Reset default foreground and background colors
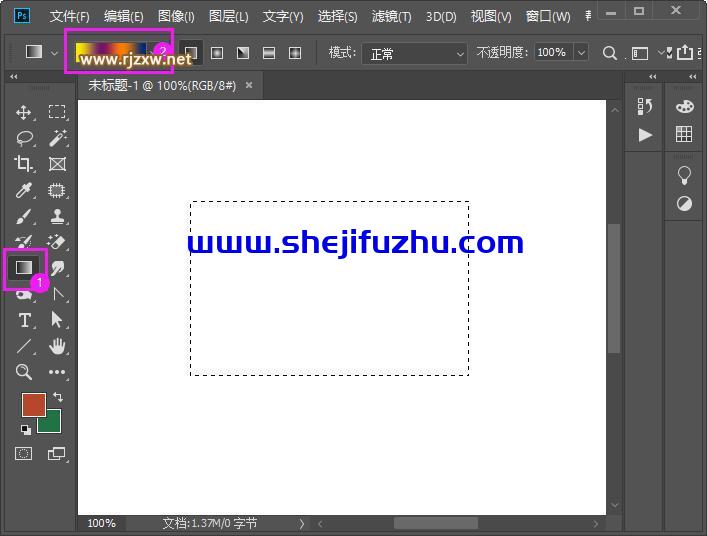Screen dimensions: 707x536 [26, 430]
